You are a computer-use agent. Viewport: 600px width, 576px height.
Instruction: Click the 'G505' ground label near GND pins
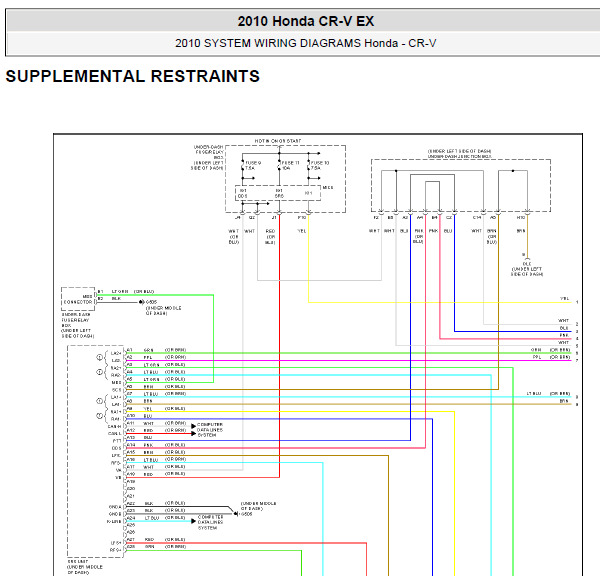pos(246,514)
